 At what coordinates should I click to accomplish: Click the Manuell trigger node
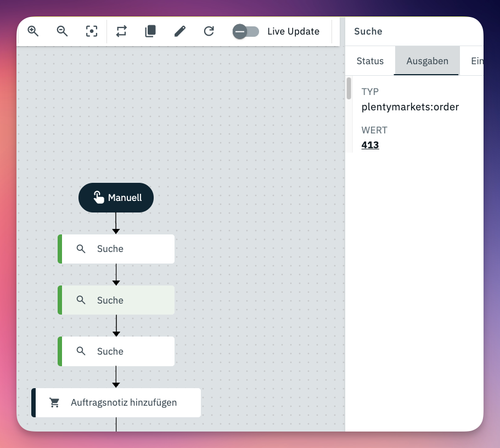(116, 198)
